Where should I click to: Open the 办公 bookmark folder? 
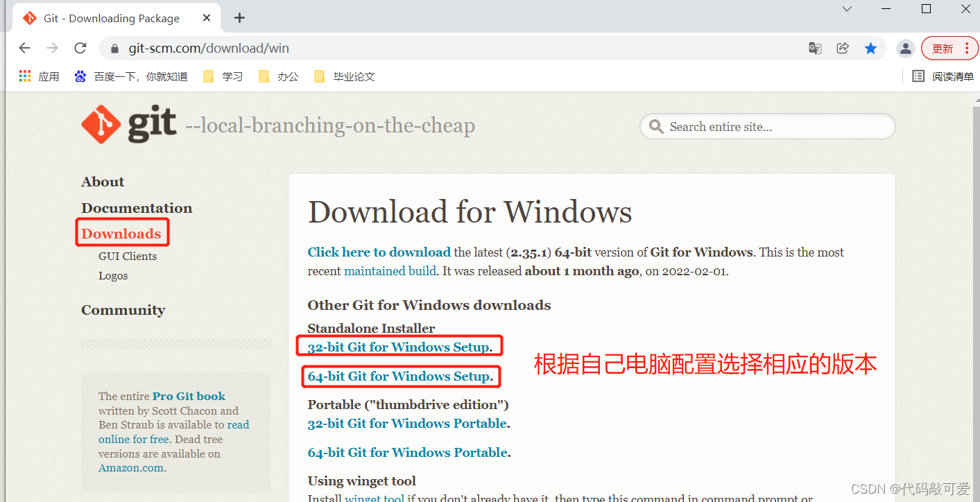pos(278,76)
